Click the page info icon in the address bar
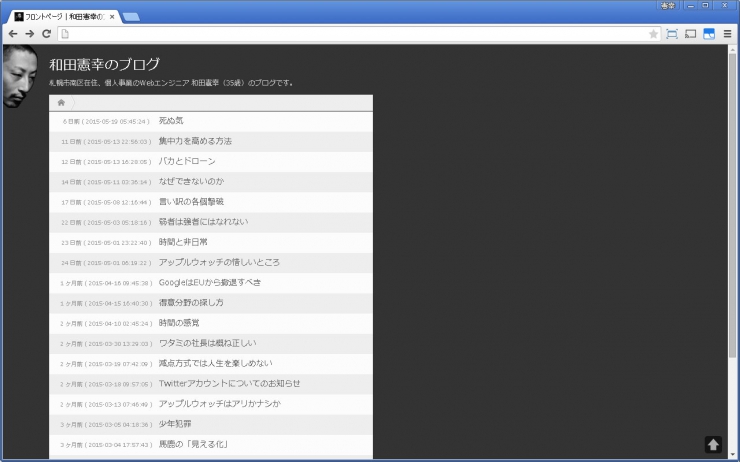The image size is (740, 462). coord(65,34)
